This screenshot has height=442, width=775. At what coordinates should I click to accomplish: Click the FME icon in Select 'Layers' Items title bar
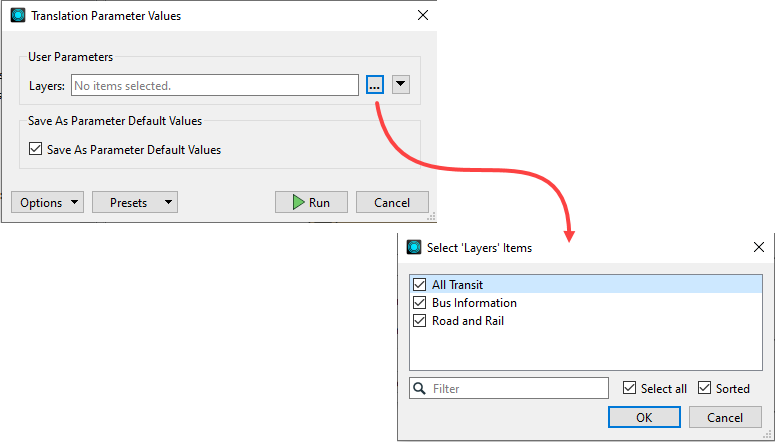click(414, 247)
